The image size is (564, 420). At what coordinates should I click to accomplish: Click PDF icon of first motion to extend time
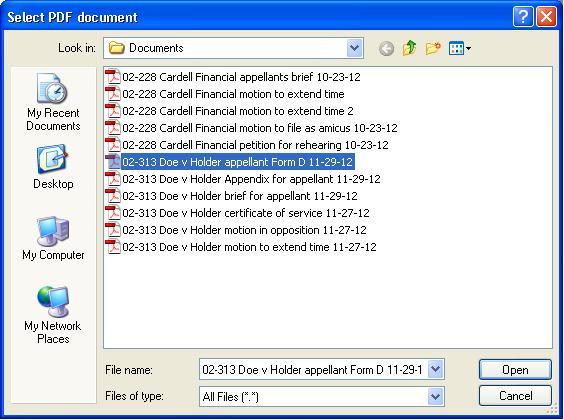coord(113,93)
